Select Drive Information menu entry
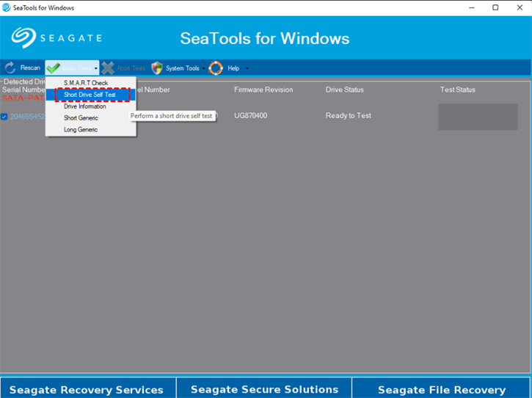The height and width of the screenshot is (398, 532). coord(85,106)
